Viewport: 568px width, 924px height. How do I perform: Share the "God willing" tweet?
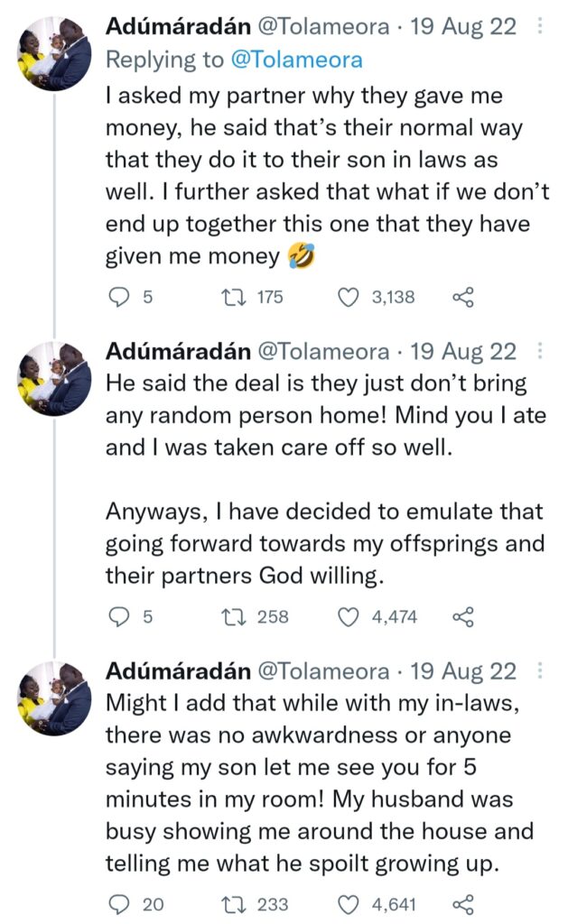pos(462,616)
